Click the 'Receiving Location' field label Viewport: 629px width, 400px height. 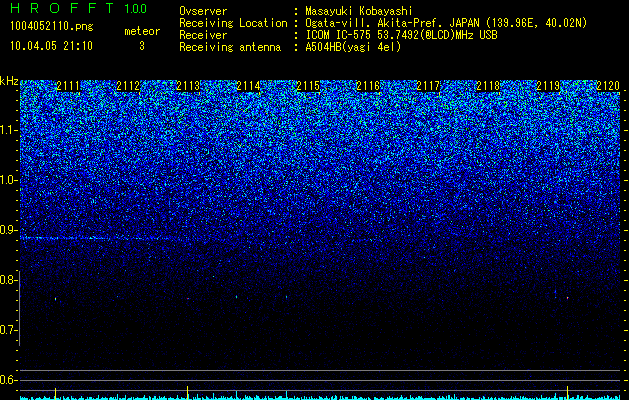click(233, 23)
